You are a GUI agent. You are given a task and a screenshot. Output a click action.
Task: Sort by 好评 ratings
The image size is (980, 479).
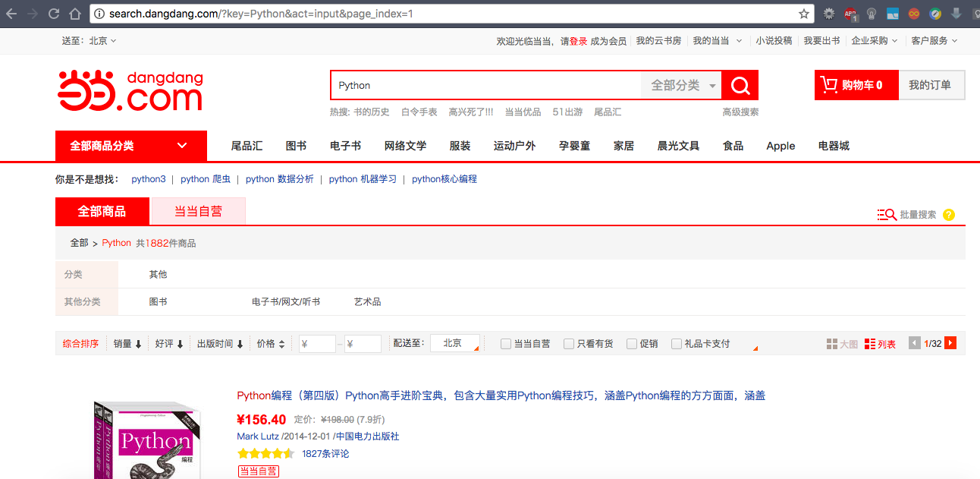point(169,344)
